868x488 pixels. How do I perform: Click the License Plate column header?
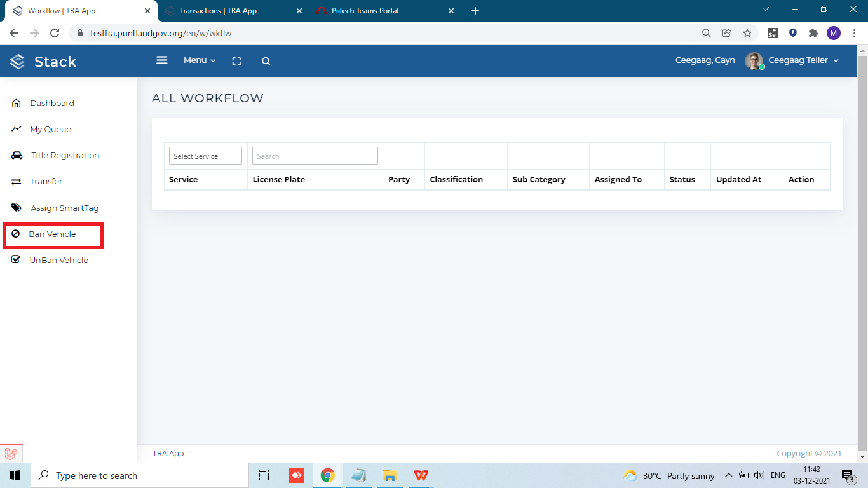coord(278,180)
